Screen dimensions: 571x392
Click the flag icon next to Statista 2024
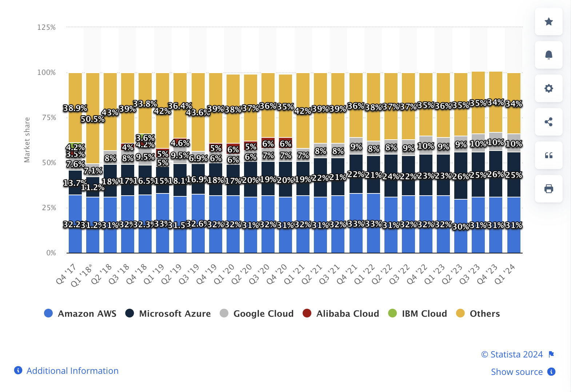click(x=551, y=354)
